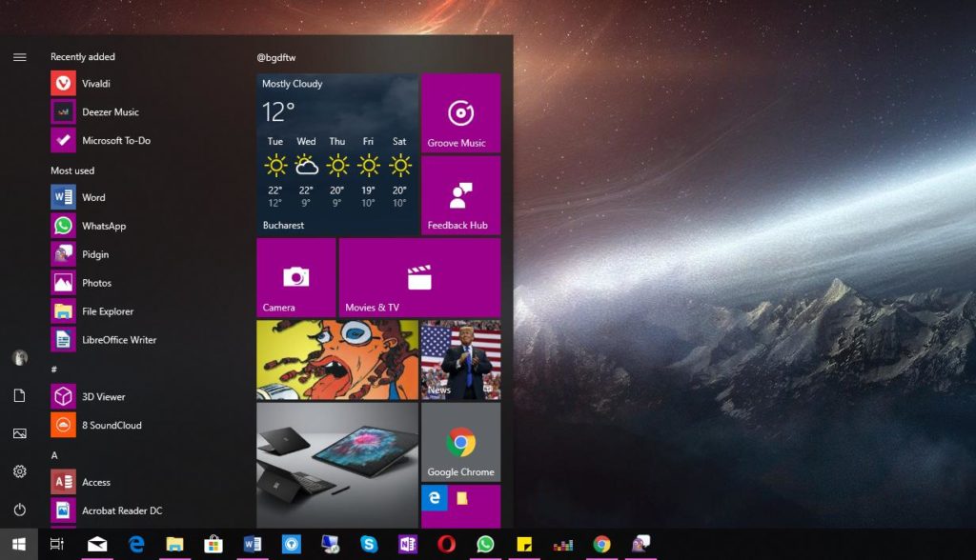
Task: Launch Opera from the taskbar
Action: 446,545
